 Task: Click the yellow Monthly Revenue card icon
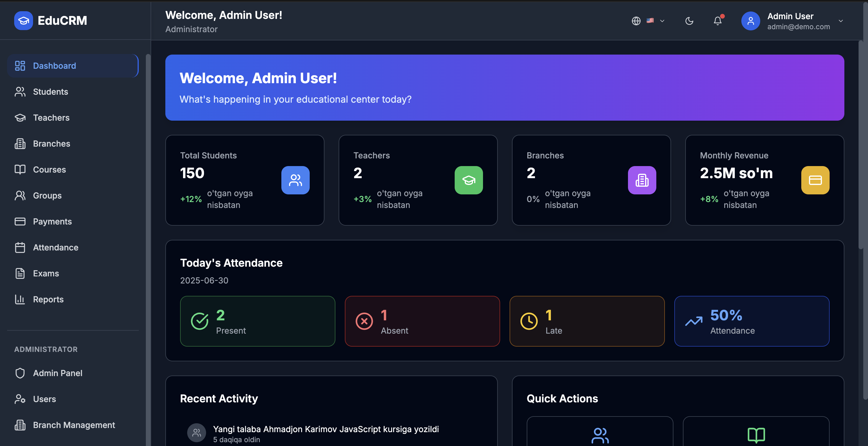[x=815, y=180]
